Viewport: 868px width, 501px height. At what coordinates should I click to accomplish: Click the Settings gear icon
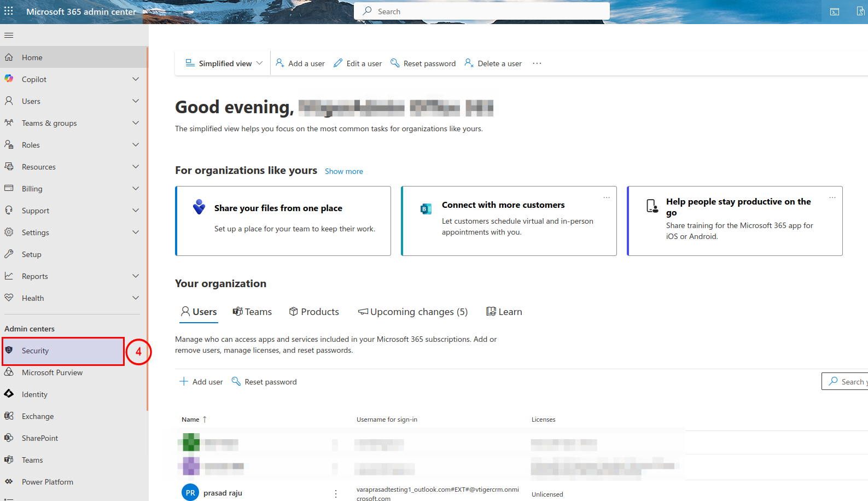[x=9, y=232]
